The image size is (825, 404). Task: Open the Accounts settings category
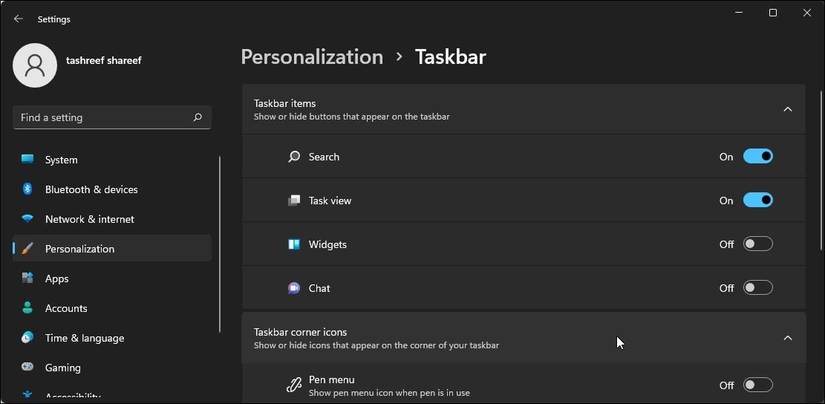coord(112,308)
